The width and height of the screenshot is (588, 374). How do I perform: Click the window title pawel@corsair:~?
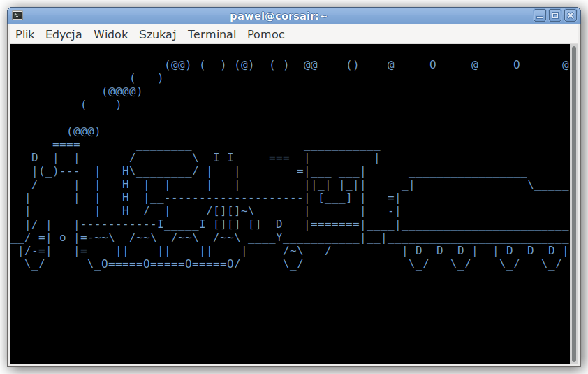(x=278, y=16)
